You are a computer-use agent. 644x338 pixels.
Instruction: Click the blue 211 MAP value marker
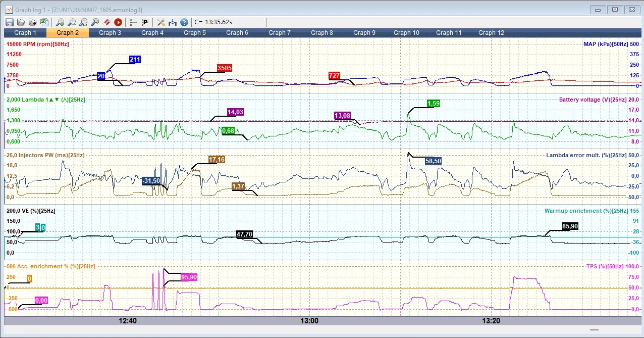click(x=135, y=60)
